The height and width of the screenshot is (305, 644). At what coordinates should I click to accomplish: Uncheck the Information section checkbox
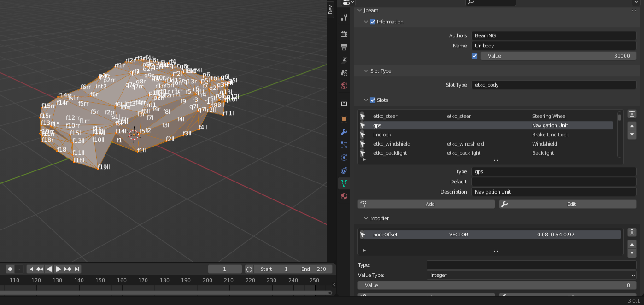[x=373, y=22]
